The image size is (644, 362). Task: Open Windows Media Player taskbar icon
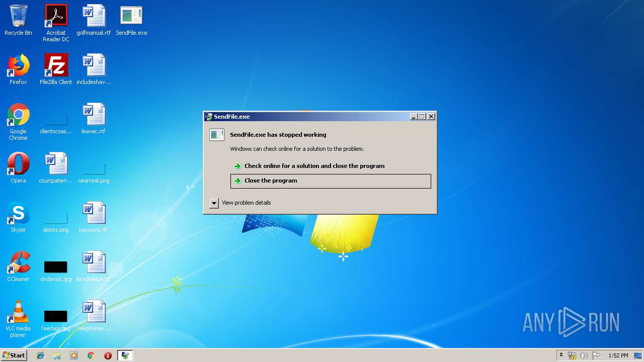click(x=74, y=355)
